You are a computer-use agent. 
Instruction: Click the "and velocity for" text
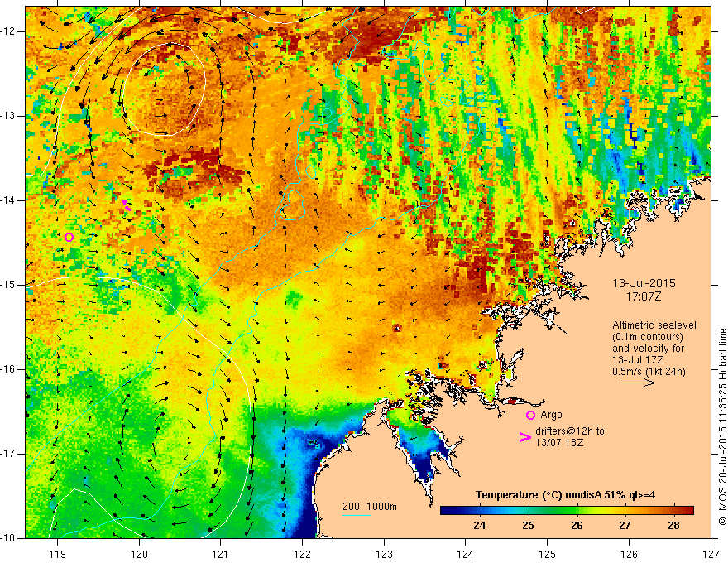coord(648,349)
